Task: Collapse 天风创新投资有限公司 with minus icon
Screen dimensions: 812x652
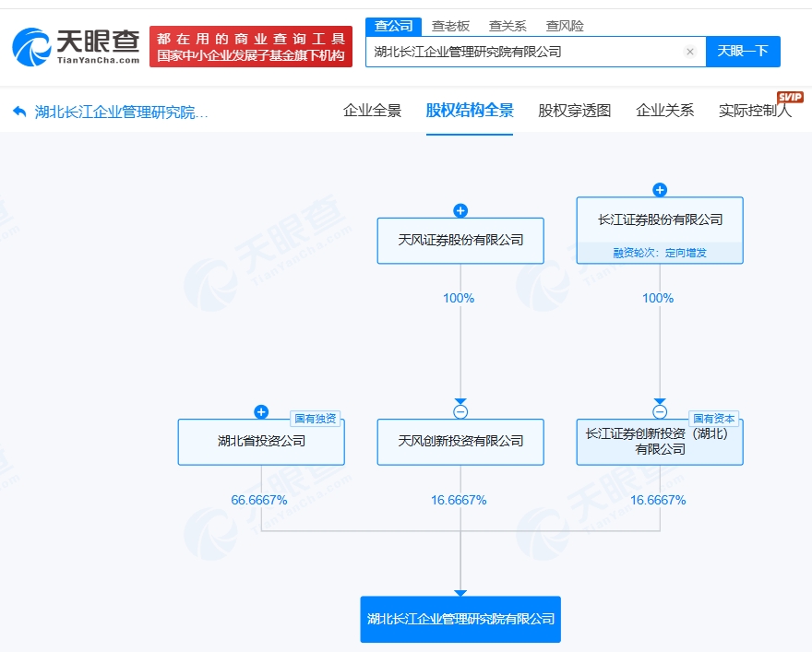Action: tap(460, 412)
